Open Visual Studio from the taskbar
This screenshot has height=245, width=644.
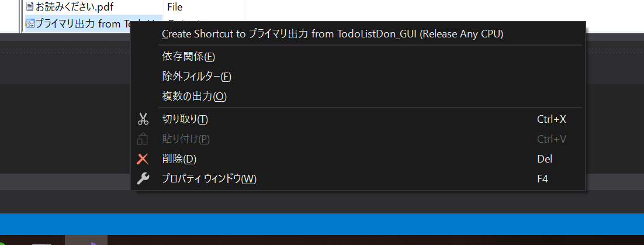click(x=86, y=240)
